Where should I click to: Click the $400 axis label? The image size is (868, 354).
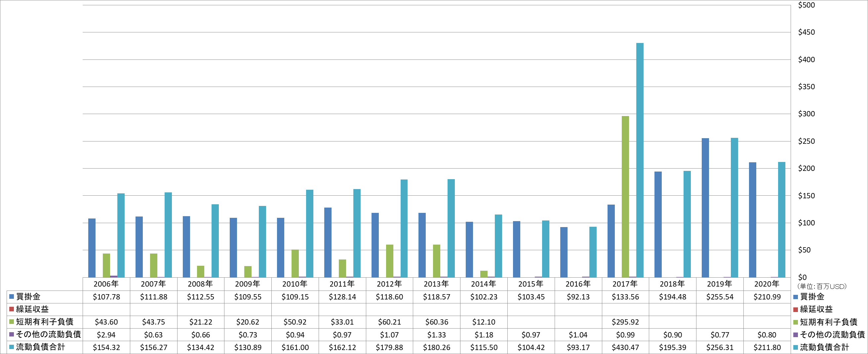(x=806, y=59)
